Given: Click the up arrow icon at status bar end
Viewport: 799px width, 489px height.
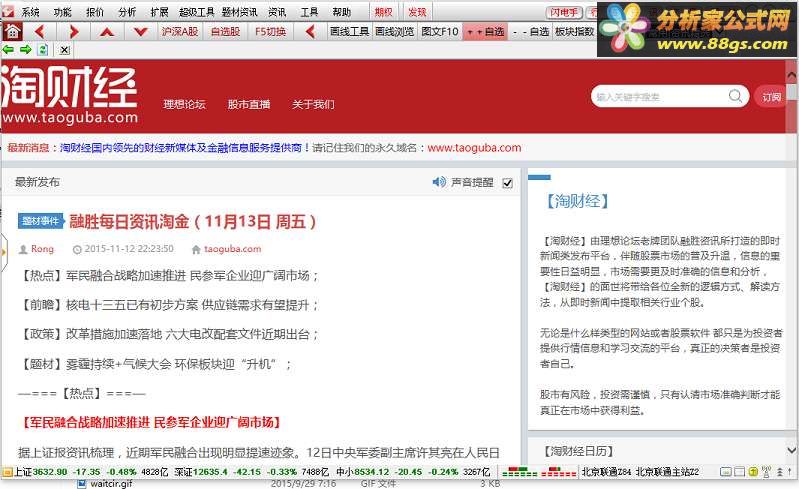Looking at the screenshot, I should [x=790, y=472].
